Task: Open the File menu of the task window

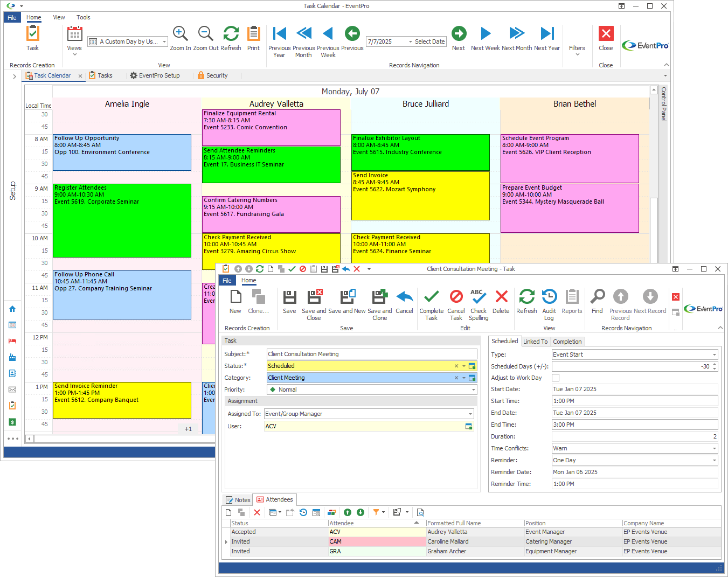Action: [227, 280]
